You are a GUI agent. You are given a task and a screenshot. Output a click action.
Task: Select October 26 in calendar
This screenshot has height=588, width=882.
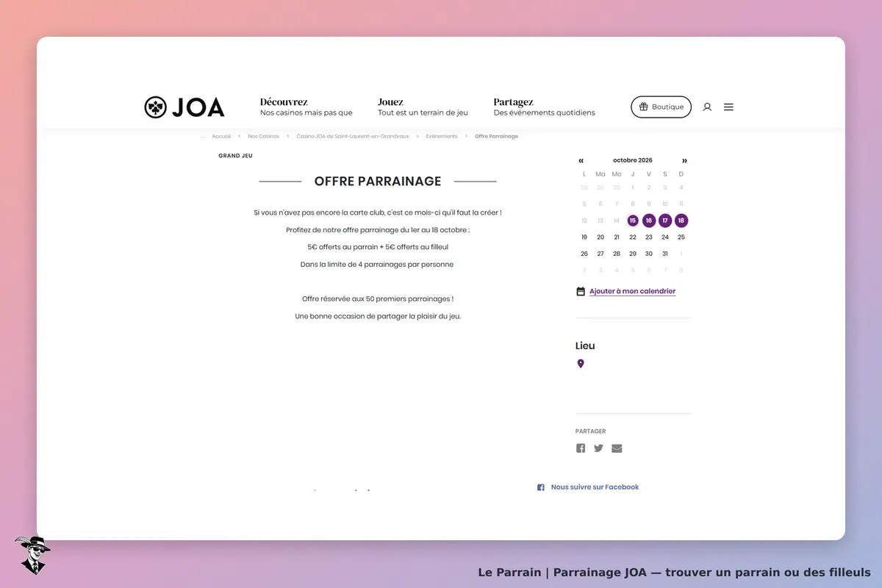pyautogui.click(x=584, y=254)
